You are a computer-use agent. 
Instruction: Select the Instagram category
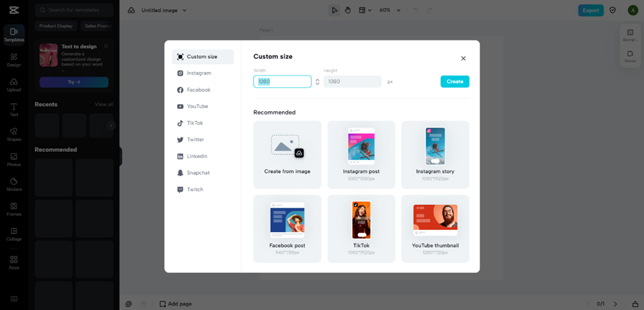(203, 73)
